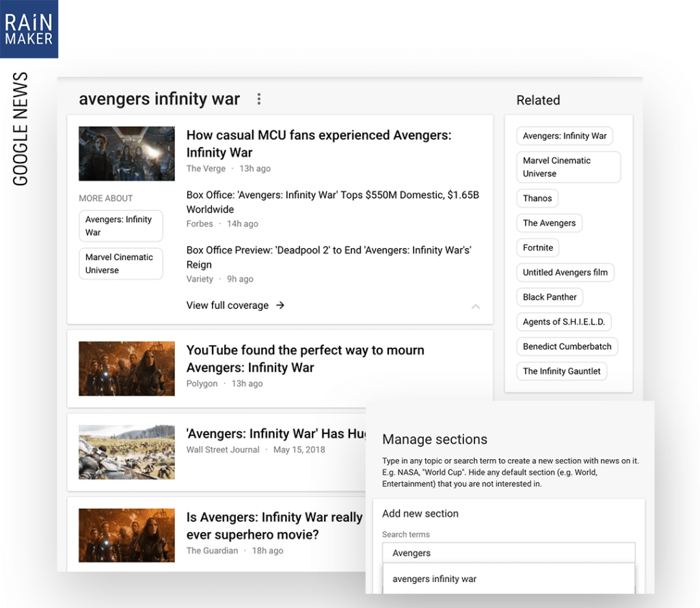700x608 pixels.
Task: Select Agents of S.H.I.E.L.D. related chip
Action: 564,322
